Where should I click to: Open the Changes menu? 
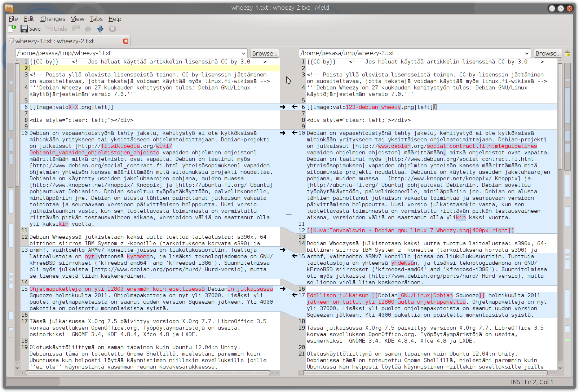pyautogui.click(x=53, y=19)
